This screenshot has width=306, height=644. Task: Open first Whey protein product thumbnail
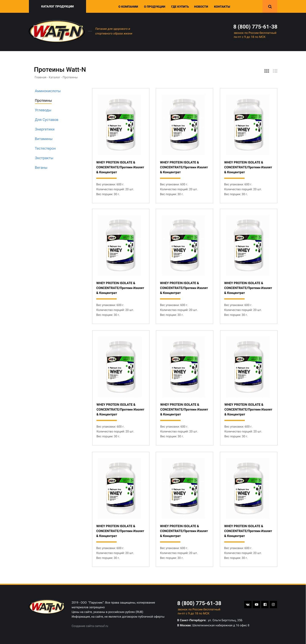pos(119,124)
